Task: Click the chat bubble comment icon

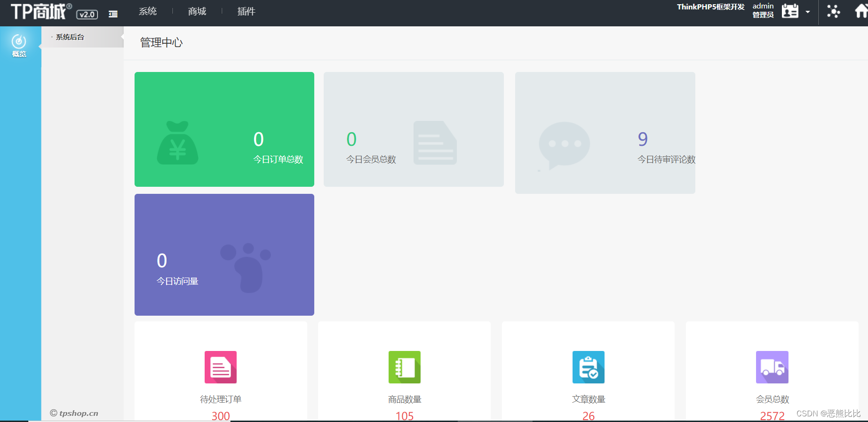Action: pos(564,145)
